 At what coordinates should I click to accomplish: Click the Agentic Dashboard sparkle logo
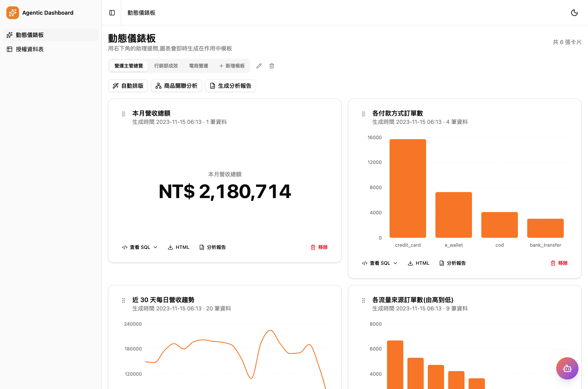coord(13,13)
